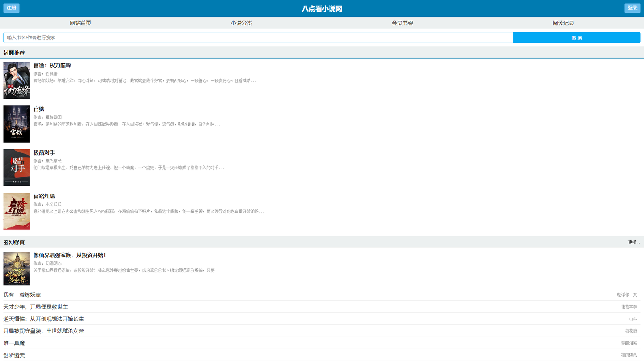Click author name 山斗
The height and width of the screenshot is (362, 644).
633,319
